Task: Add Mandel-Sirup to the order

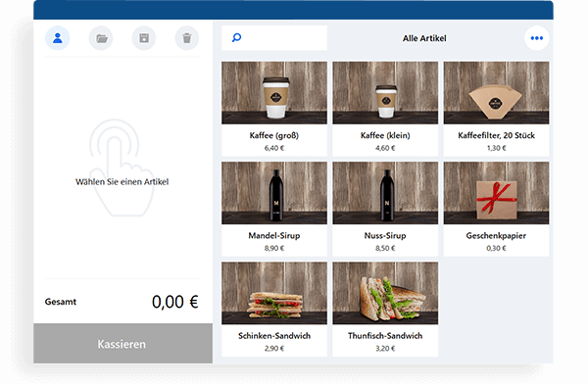Action: [x=274, y=210]
